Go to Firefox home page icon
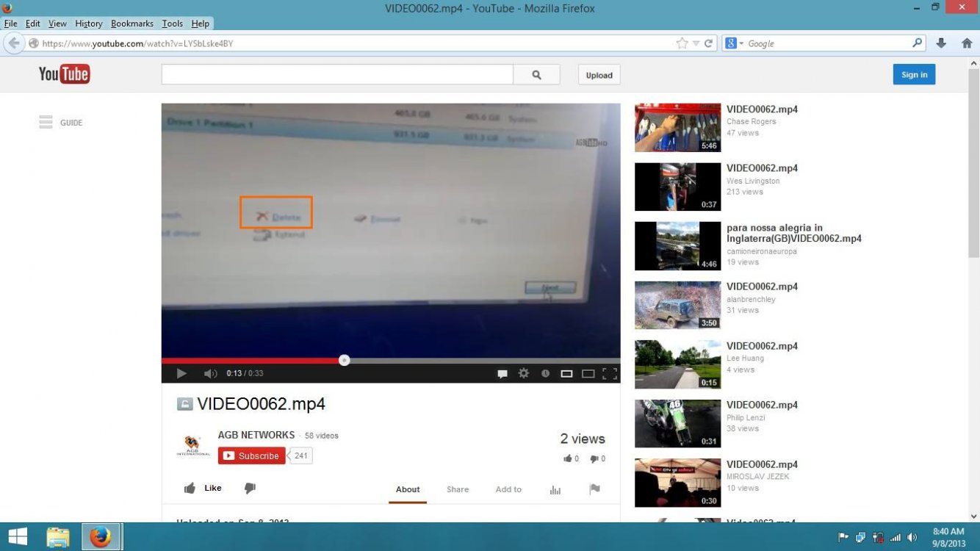Screen dimensions: 980x551 pos(967,43)
